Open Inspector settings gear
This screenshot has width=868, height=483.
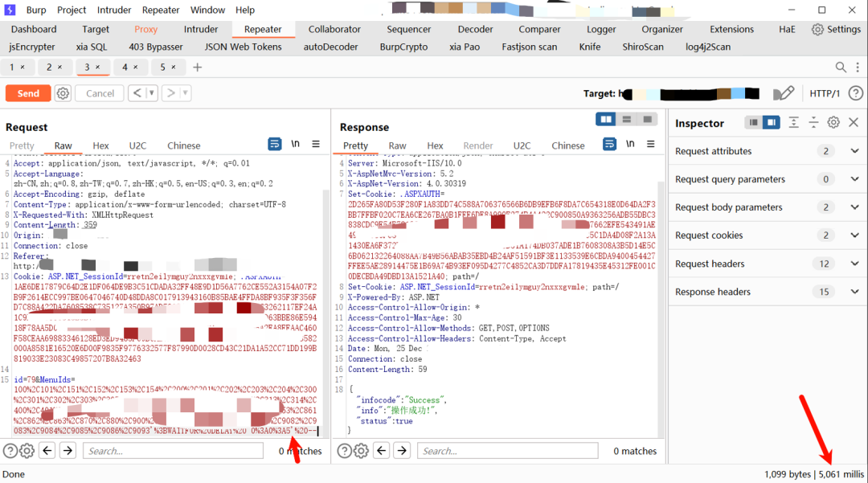(x=833, y=122)
